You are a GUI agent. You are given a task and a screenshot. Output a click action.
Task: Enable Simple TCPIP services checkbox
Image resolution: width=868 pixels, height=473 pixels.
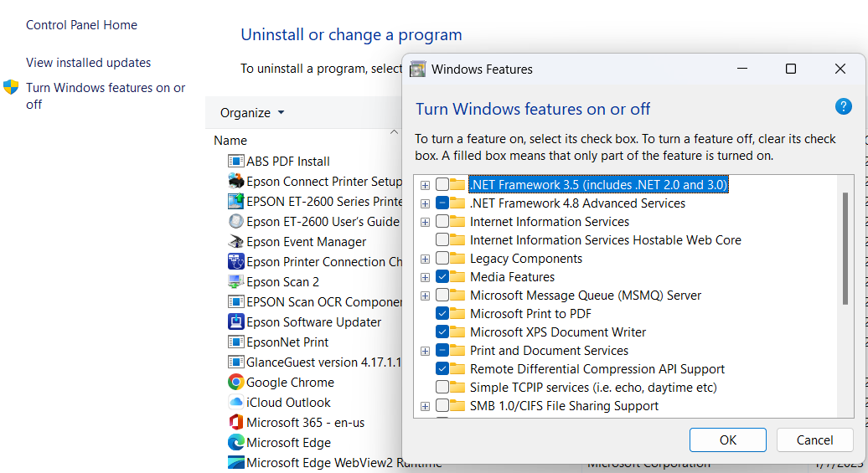(442, 388)
